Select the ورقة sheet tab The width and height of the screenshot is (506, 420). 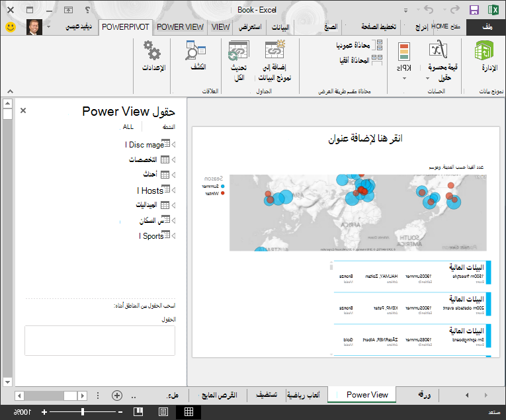424,395
